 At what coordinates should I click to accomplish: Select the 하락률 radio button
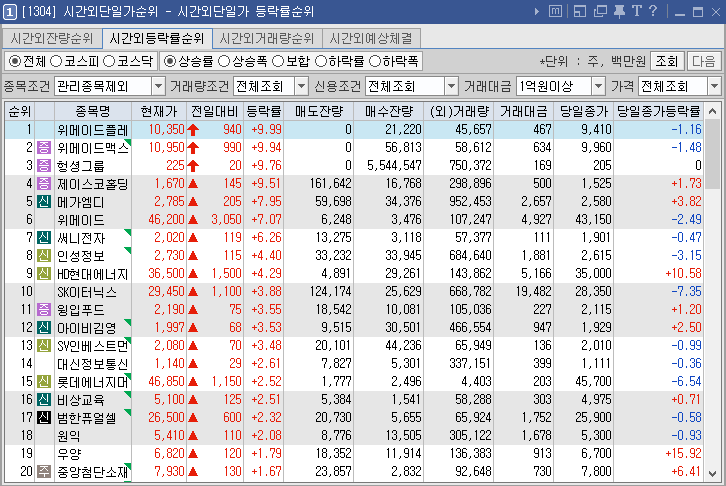tap(321, 61)
